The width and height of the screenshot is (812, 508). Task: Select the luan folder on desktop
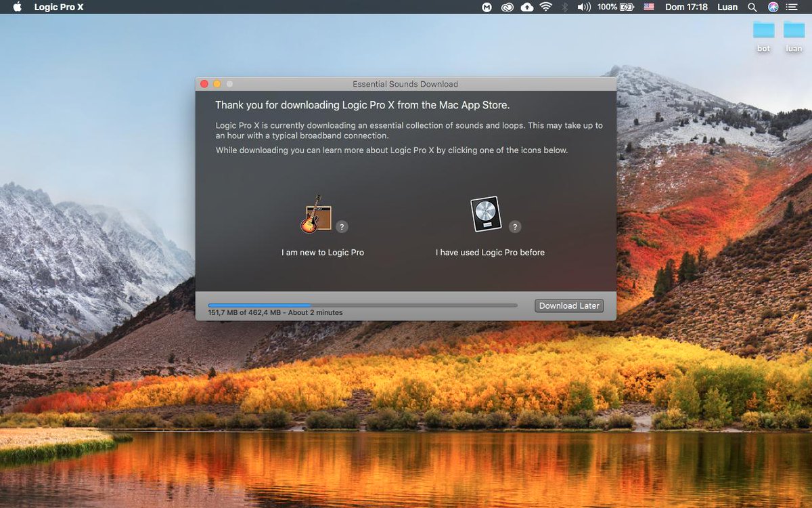pyautogui.click(x=794, y=35)
